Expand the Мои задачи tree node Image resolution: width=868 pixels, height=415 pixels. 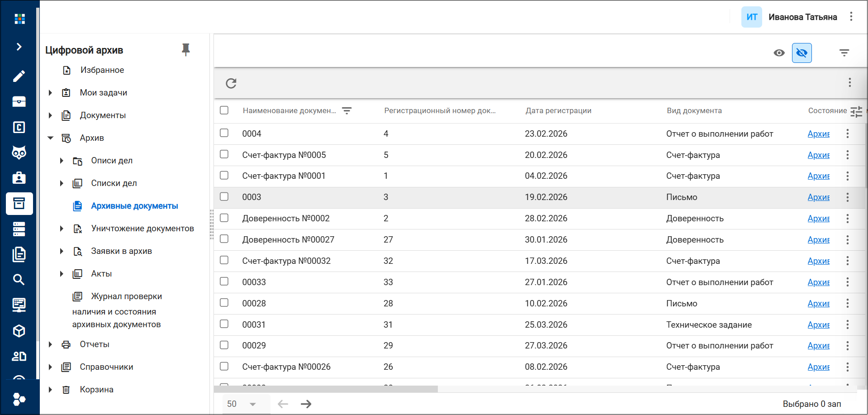click(x=50, y=93)
